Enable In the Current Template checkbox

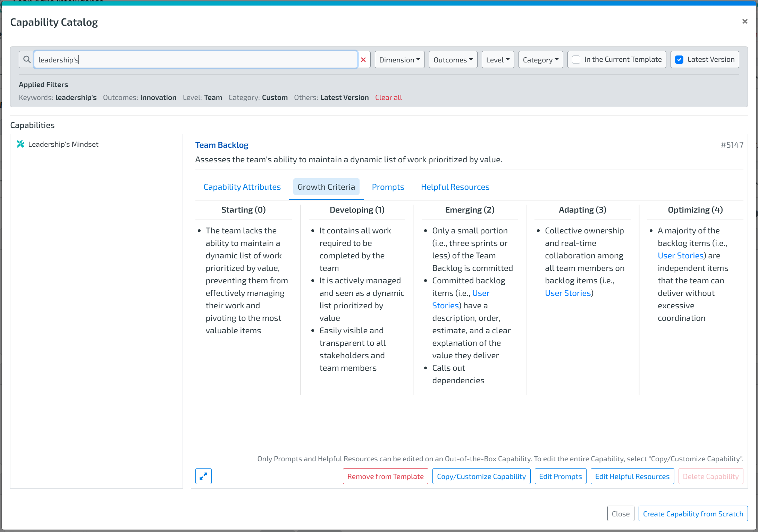(x=576, y=60)
